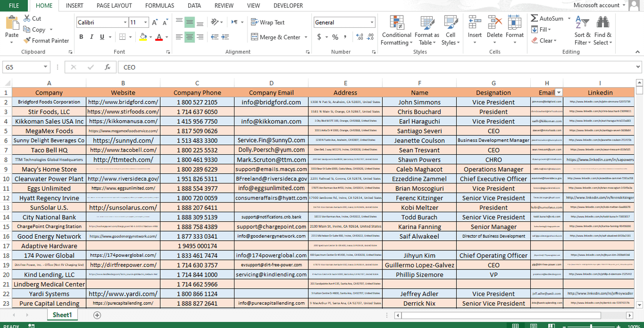Screen dimensions: 644x328
Task: Select the Format Painter tool
Action: point(46,41)
